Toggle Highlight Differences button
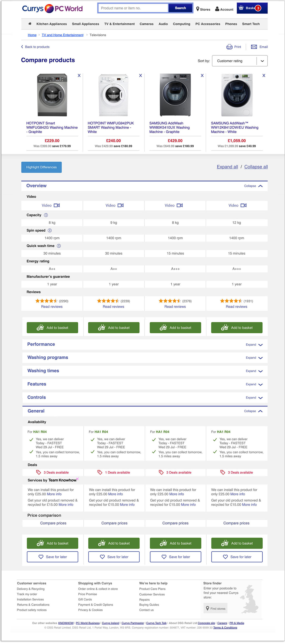Screen dimensions: 285x644 click(x=41, y=167)
